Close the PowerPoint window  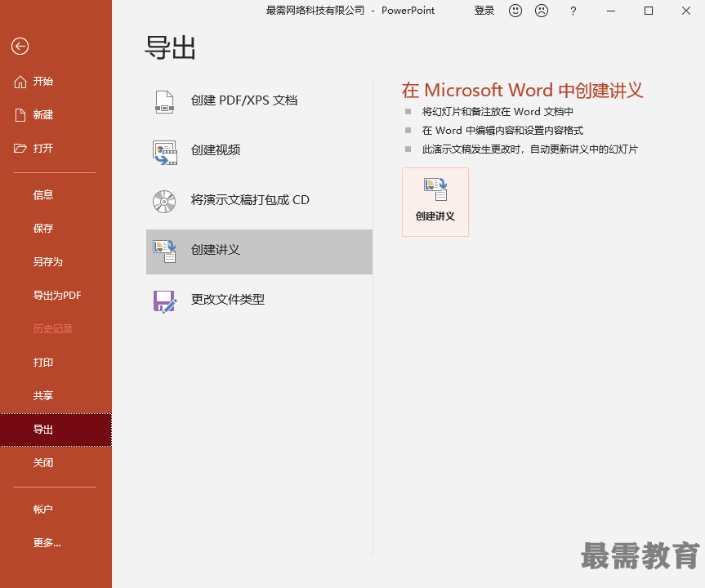coord(685,11)
